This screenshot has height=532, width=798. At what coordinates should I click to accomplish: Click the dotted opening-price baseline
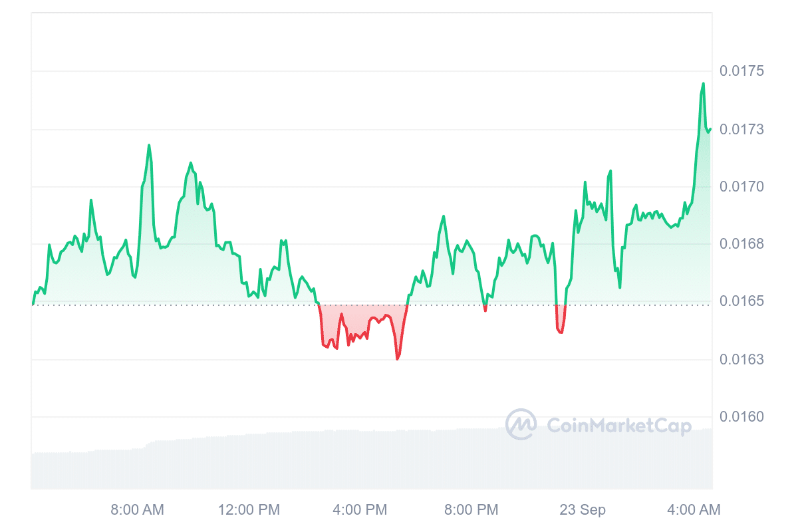(x=199, y=305)
